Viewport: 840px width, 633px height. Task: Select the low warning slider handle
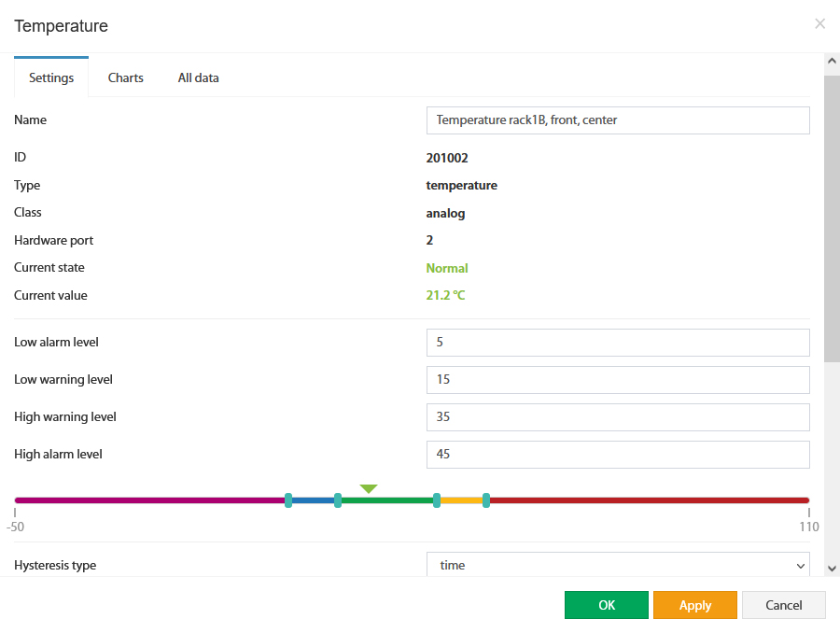click(338, 500)
